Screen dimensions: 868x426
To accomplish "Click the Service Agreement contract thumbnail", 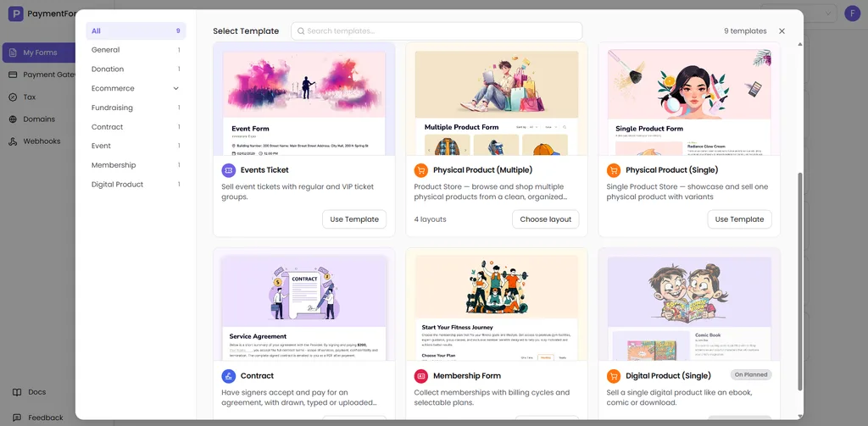I will [x=304, y=307].
